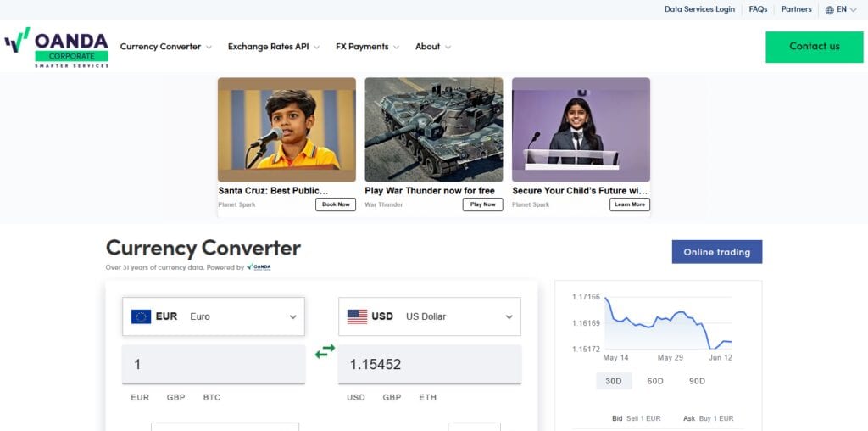Click the globe language icon
The image size is (868, 431).
click(829, 10)
